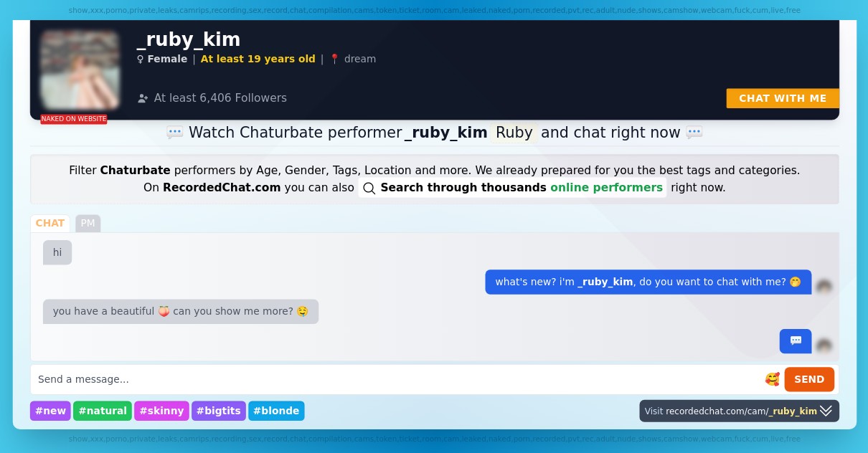The width and height of the screenshot is (868, 453).
Task: Click the blue 'what's new?' chat message
Action: (x=648, y=282)
